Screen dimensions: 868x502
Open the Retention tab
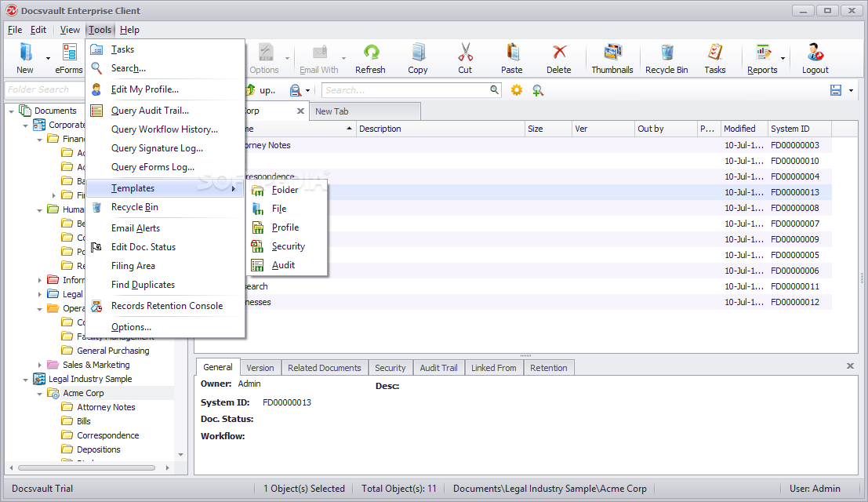click(549, 368)
